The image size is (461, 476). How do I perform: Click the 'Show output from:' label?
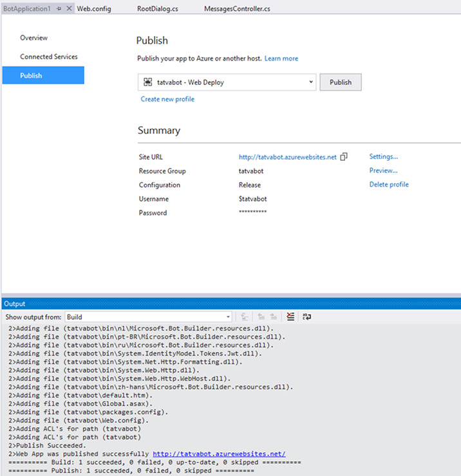click(33, 317)
